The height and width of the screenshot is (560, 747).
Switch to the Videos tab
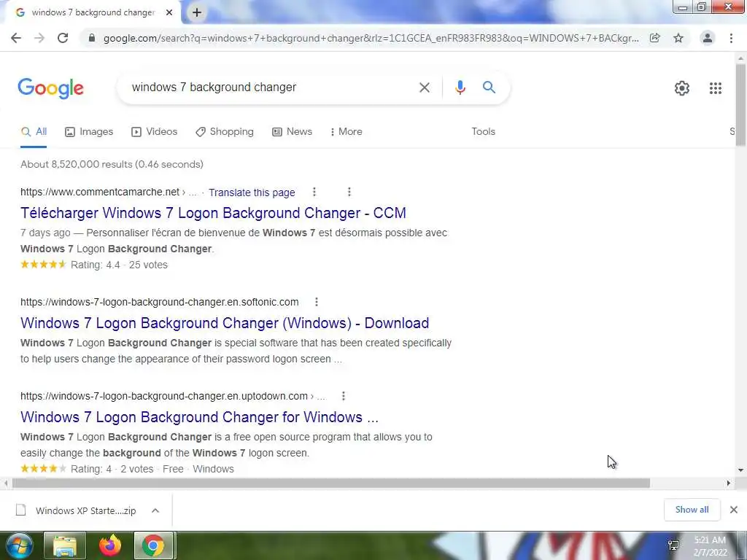point(155,132)
